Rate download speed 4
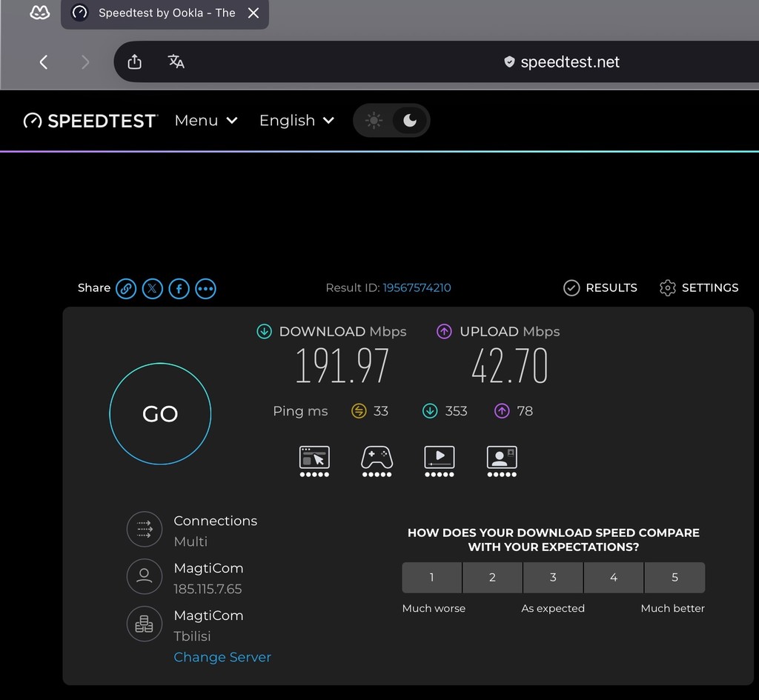 (x=614, y=577)
